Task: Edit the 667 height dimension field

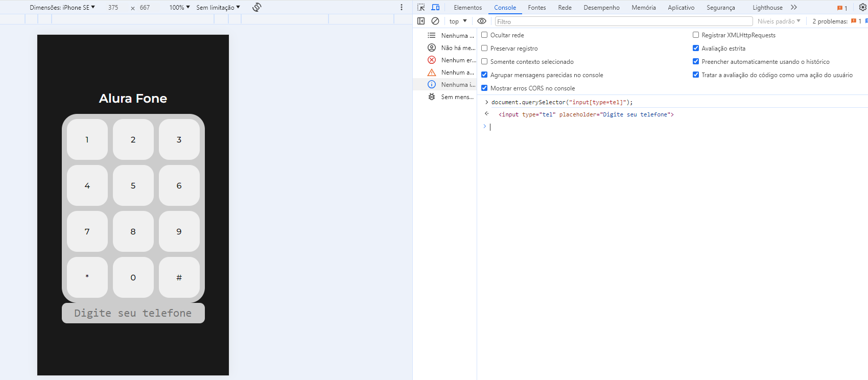Action: (x=145, y=7)
